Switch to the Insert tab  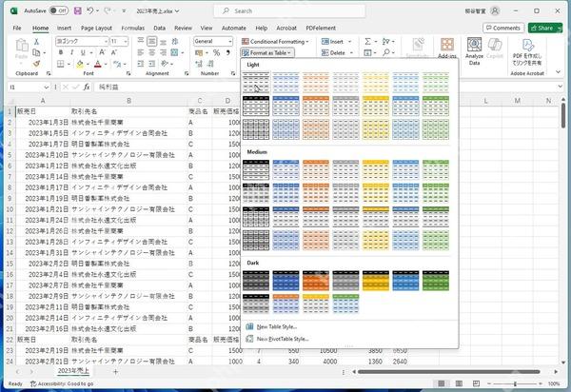(x=64, y=28)
